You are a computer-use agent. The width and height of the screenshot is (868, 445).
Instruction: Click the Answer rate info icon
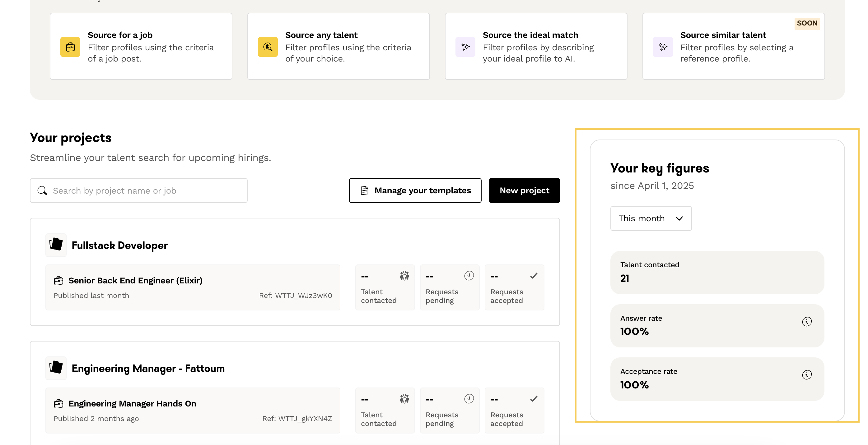(806, 321)
